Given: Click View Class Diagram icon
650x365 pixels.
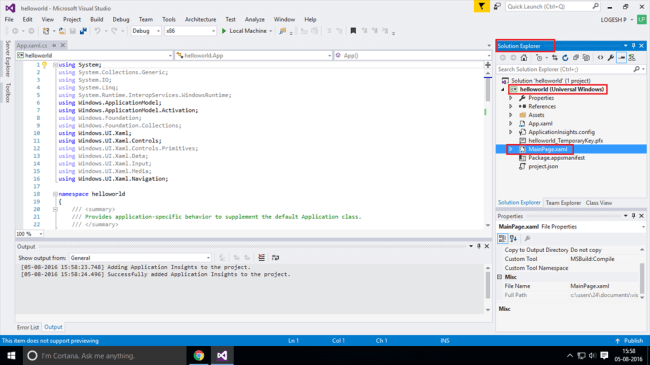Looking at the screenshot, I should [x=632, y=58].
